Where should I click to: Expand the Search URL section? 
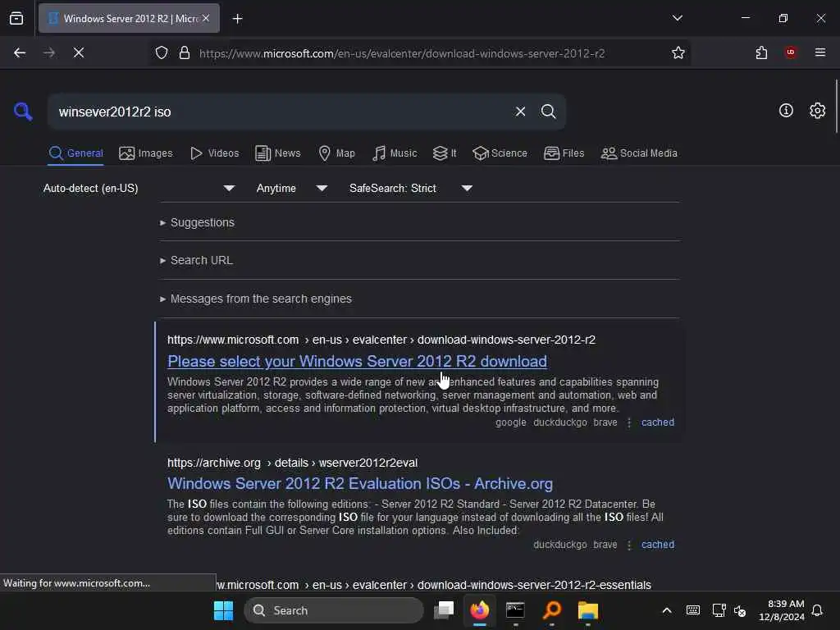click(x=196, y=260)
